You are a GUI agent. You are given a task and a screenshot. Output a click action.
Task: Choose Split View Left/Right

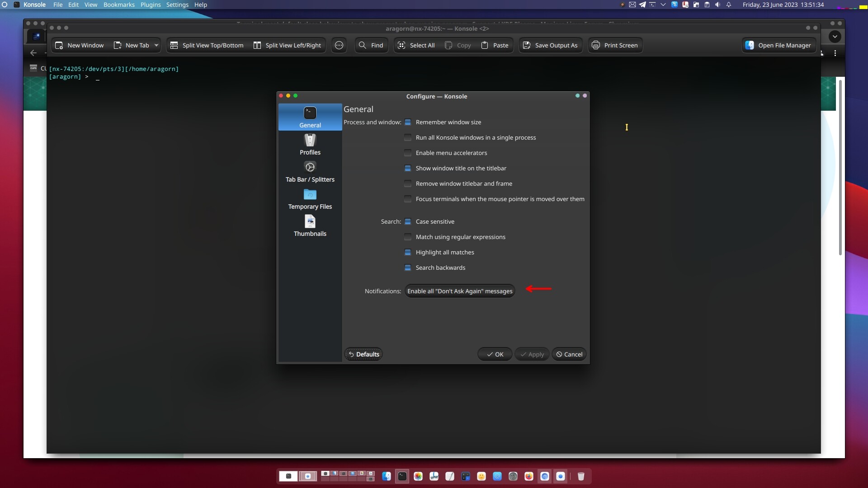(x=287, y=45)
